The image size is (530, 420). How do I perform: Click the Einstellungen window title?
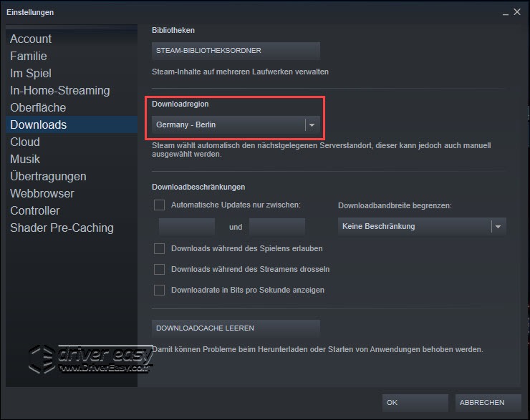pyautogui.click(x=30, y=12)
